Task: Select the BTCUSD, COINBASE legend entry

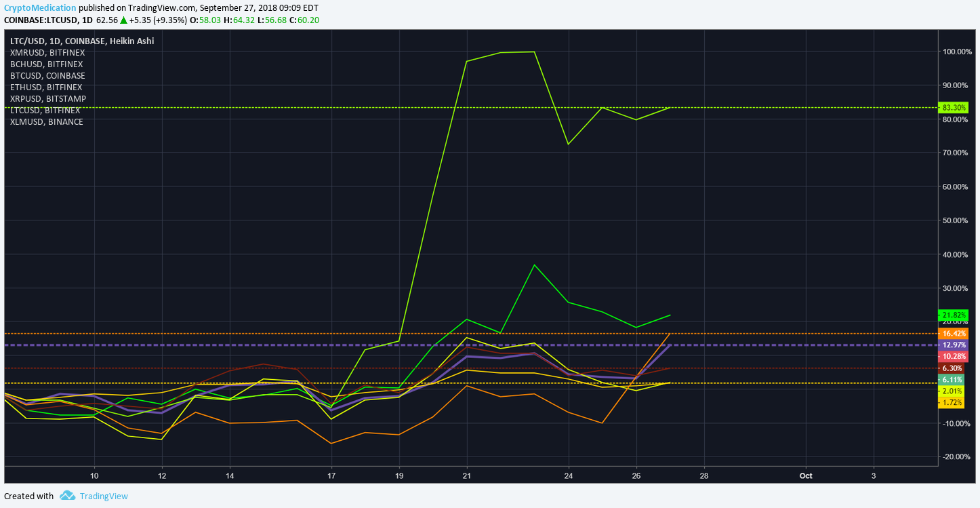Action: coord(47,75)
